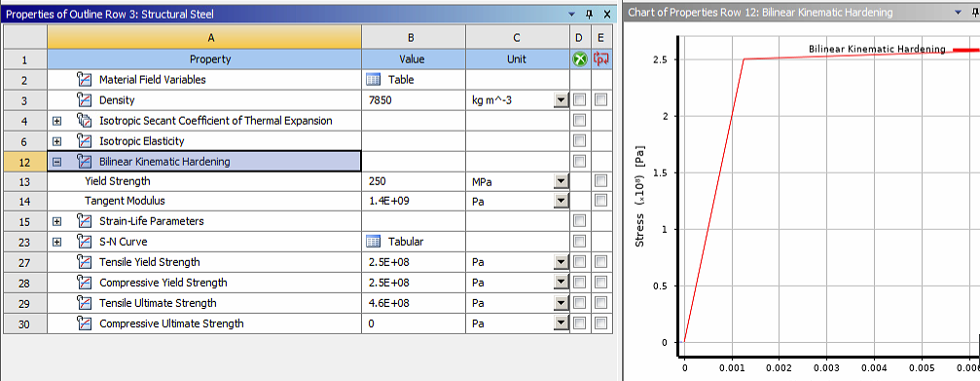Pin the Properties of Outline Row 3 panel
980x381 pixels.
click(x=589, y=14)
